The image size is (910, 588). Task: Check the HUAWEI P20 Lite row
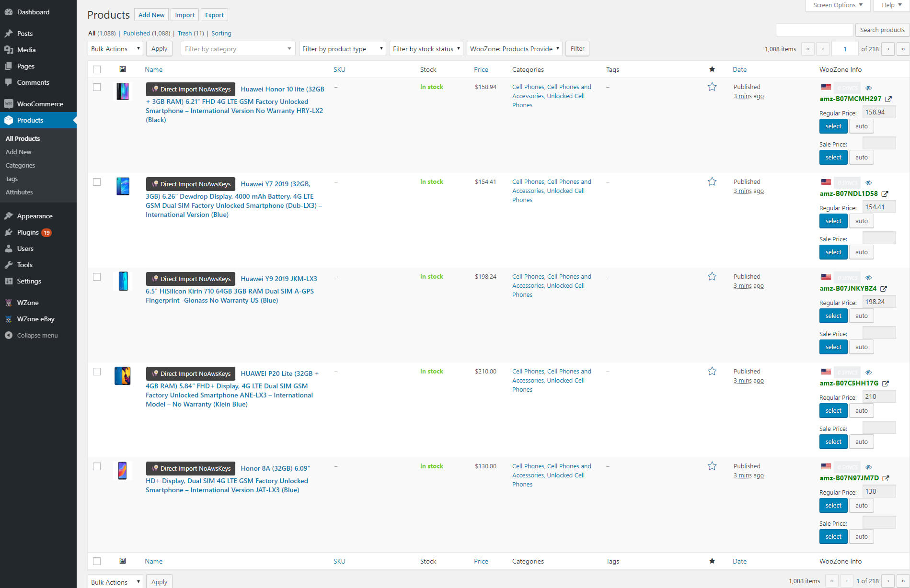(x=97, y=372)
